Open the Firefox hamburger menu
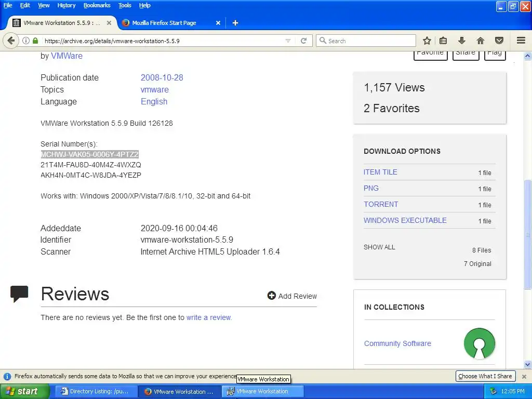532x399 pixels. (521, 41)
